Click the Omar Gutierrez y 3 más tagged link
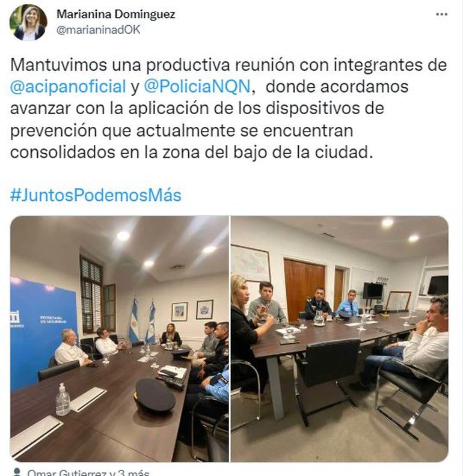This screenshot has height=476, width=463. (x=88, y=472)
